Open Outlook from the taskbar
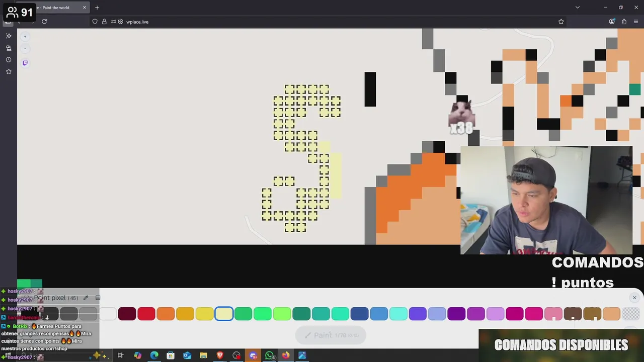Screen dimensions: 644x362 (x=187, y=355)
